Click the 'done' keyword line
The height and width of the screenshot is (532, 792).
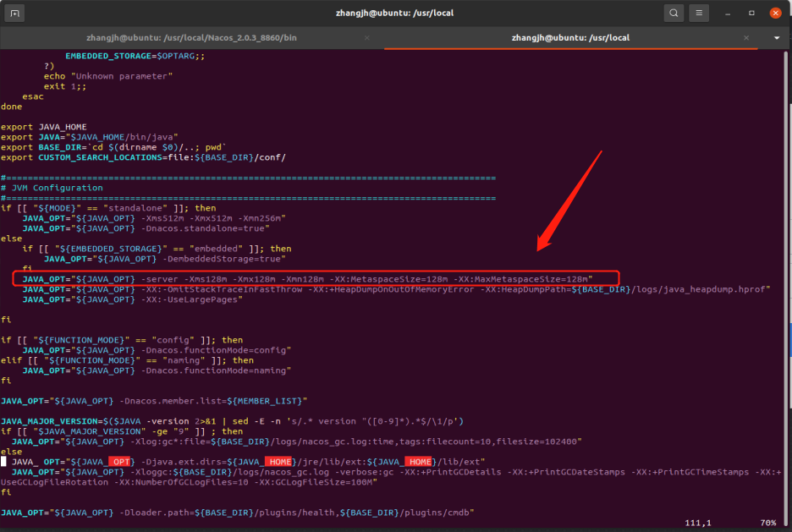tap(12, 107)
